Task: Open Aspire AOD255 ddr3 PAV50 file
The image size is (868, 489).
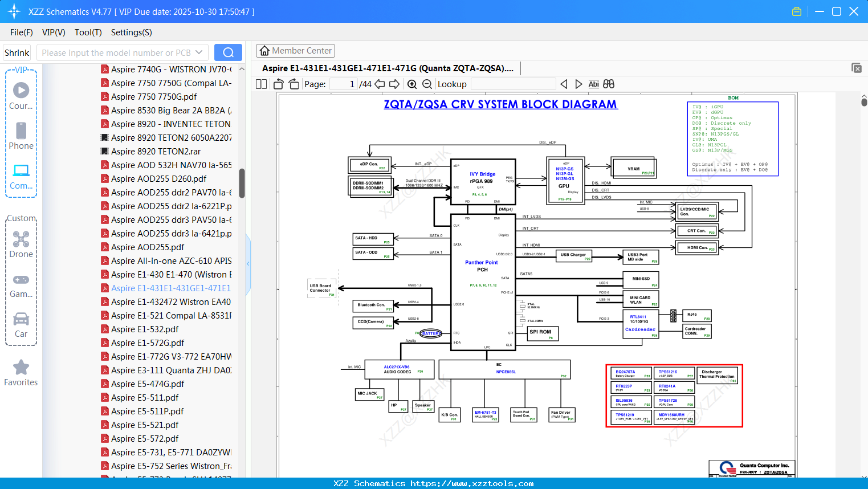Action: [166, 219]
